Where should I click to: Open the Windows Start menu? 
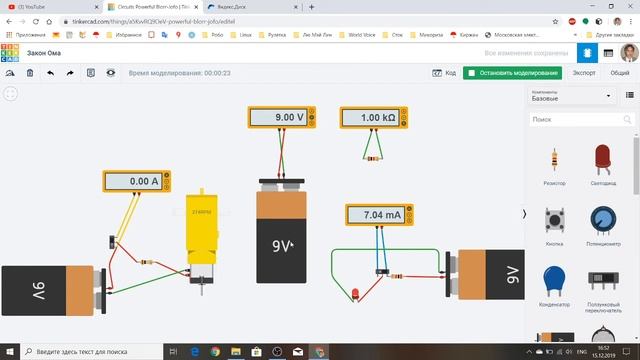tap(10, 351)
